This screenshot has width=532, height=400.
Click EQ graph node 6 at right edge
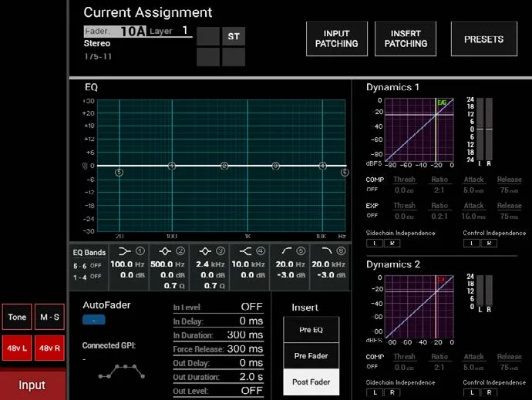[x=345, y=173]
